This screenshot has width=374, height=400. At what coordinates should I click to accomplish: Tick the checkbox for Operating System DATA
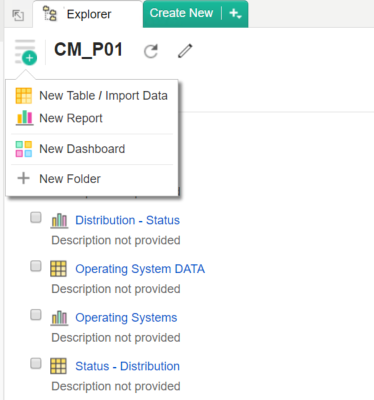click(x=36, y=266)
